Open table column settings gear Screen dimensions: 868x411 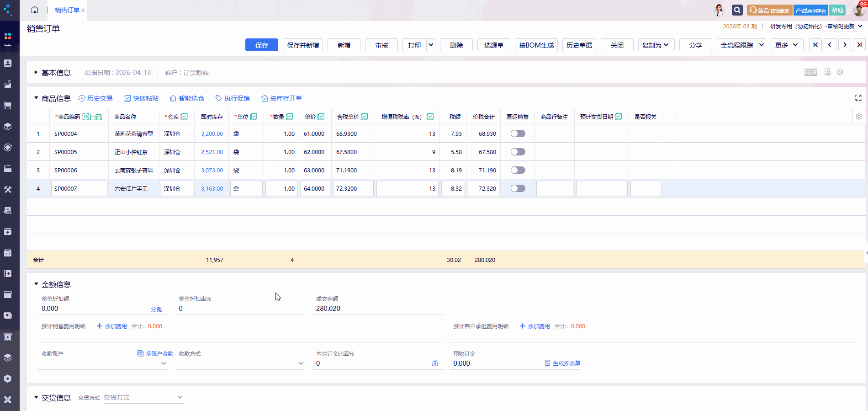tap(859, 117)
